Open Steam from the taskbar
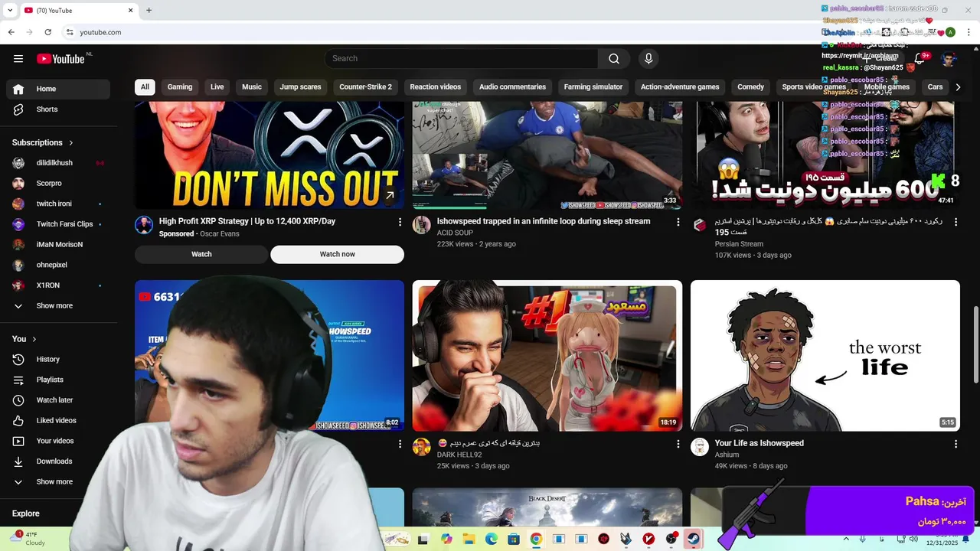This screenshot has width=980, height=551. click(x=693, y=539)
